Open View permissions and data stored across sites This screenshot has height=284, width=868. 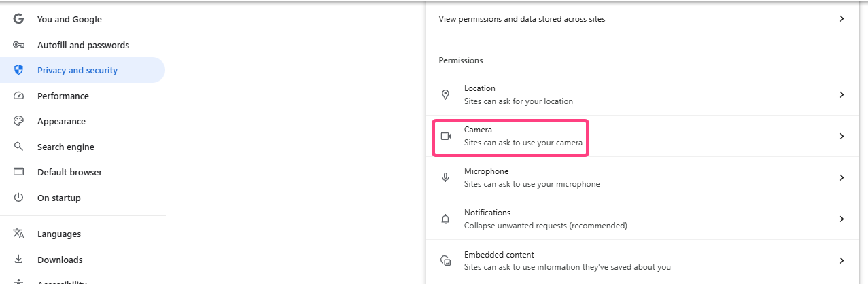[x=521, y=19]
